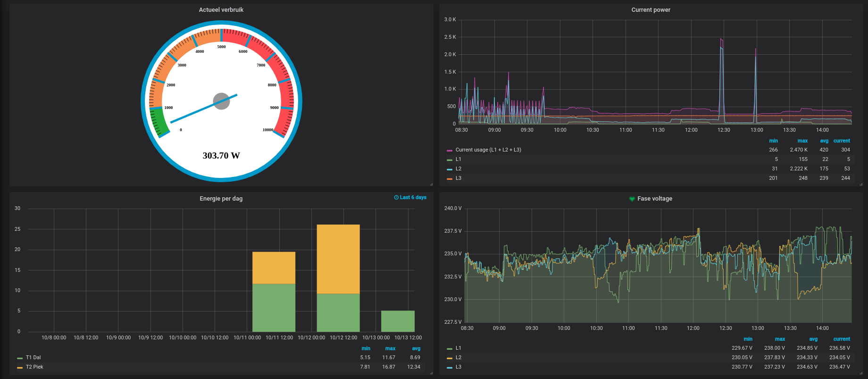Toggle the Current usage (L1 + L2 + L3) series

click(x=488, y=150)
